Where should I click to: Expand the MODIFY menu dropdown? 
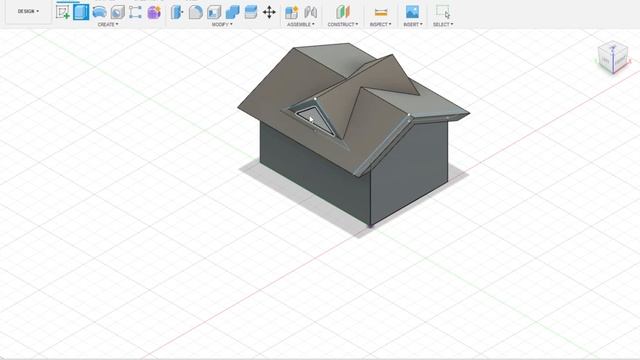(222, 24)
